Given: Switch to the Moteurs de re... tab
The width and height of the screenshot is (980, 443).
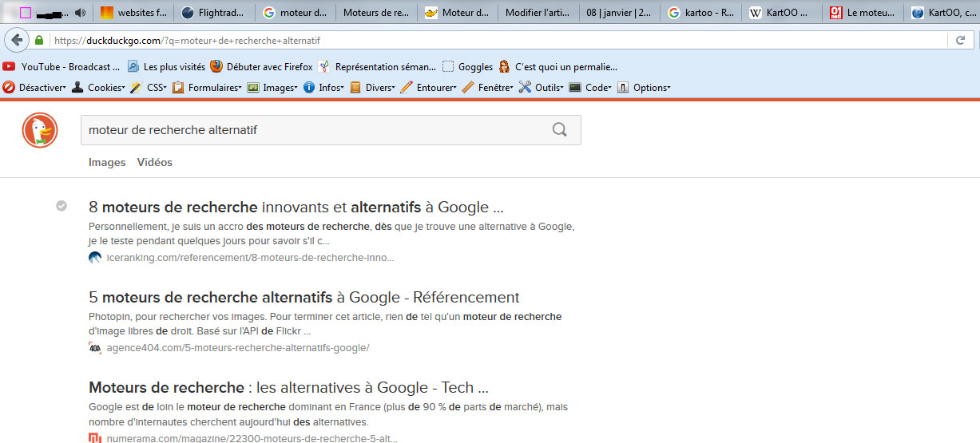Looking at the screenshot, I should tap(376, 13).
